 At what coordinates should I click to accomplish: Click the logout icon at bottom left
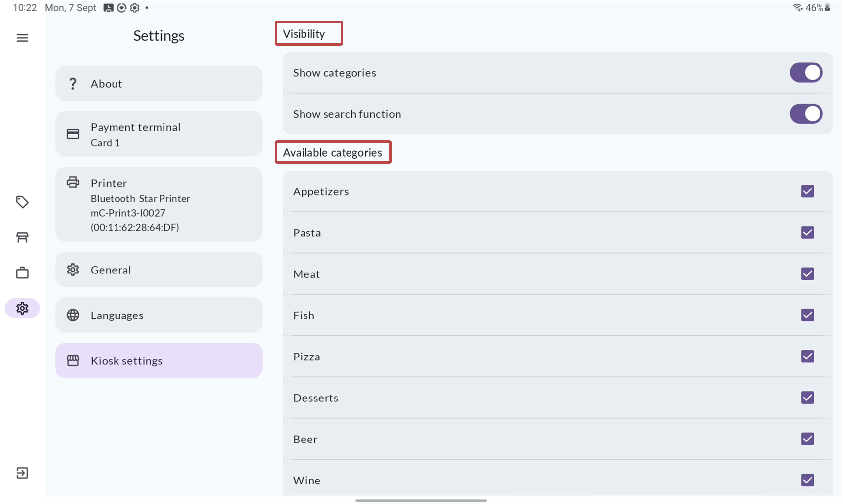click(x=23, y=473)
